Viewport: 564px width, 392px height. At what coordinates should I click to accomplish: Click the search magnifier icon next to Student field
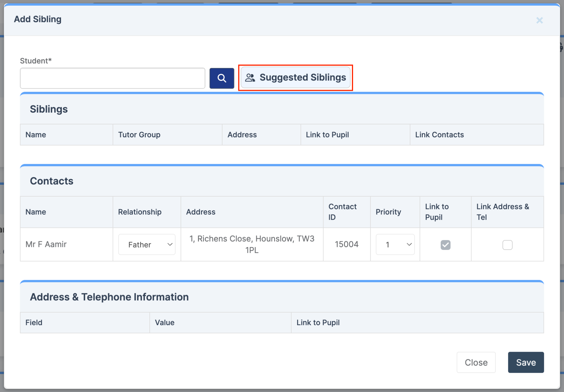click(x=222, y=78)
